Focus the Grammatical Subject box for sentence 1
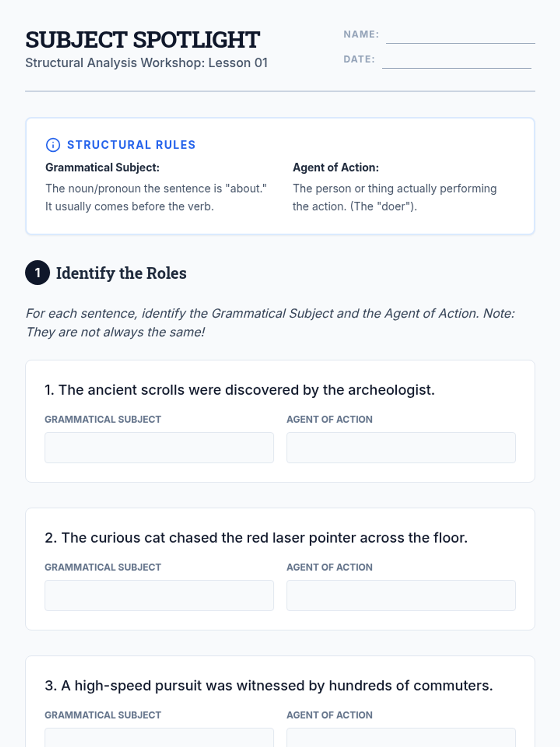Screen dimensions: 560x747 159,448
